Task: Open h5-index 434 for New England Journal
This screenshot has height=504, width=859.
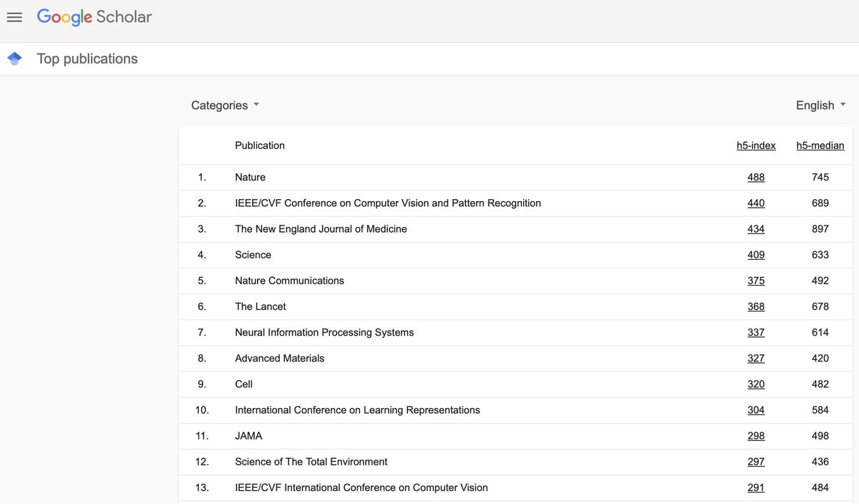Action: (x=756, y=229)
